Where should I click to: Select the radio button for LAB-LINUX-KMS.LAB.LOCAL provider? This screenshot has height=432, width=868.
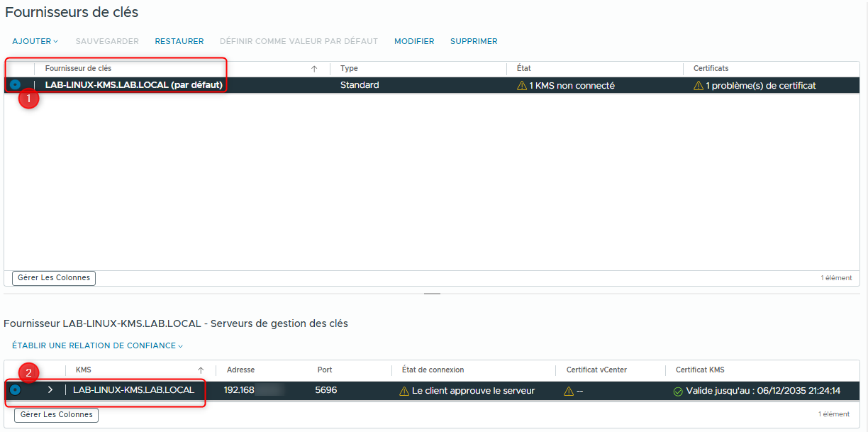coord(15,84)
